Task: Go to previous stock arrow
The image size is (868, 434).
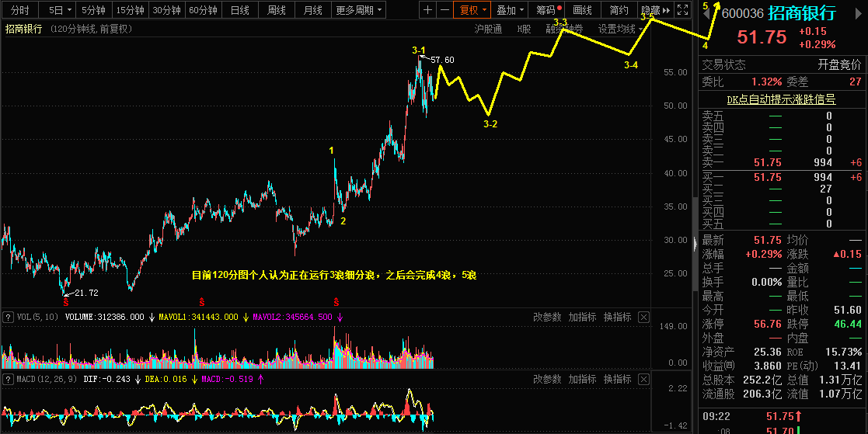Action: coord(706,14)
